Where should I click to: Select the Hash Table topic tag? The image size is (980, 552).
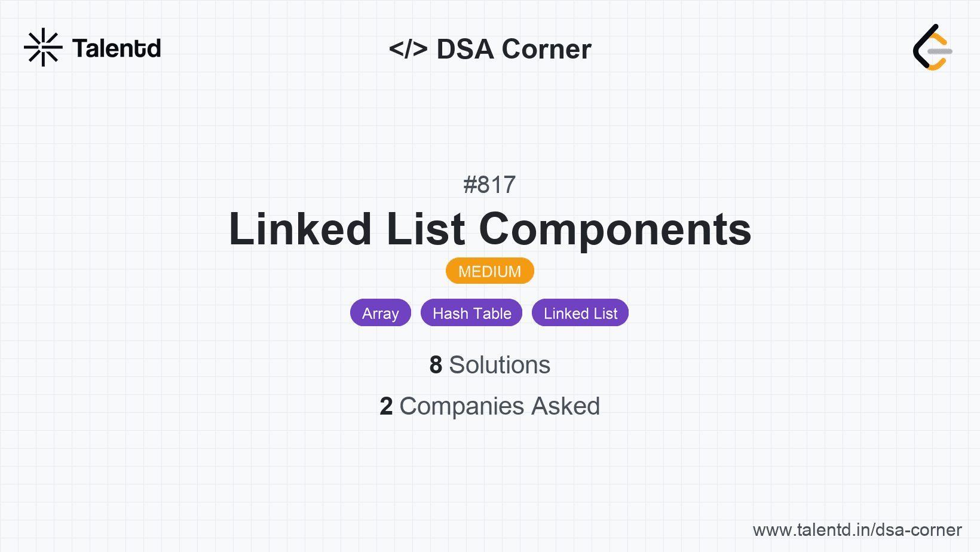click(x=471, y=313)
